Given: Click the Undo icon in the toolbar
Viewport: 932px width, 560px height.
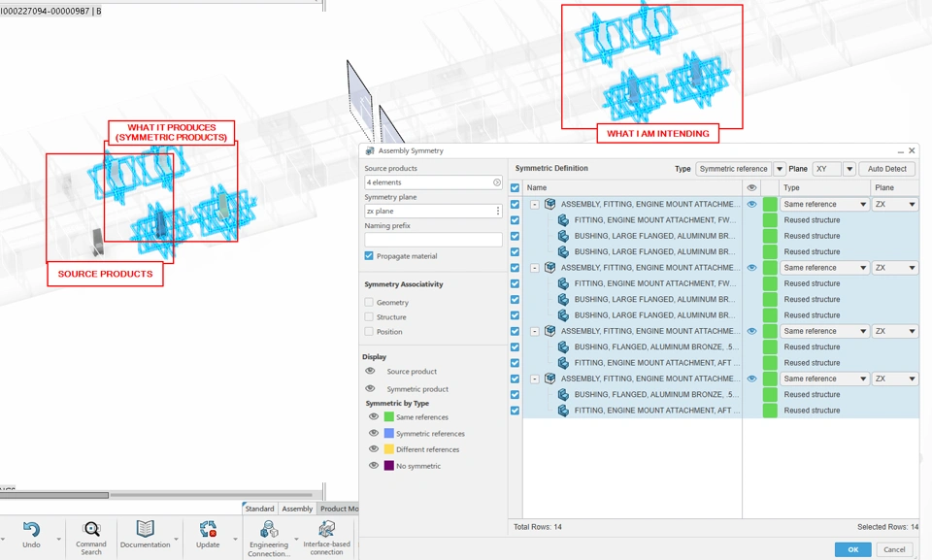Looking at the screenshot, I should point(31,530).
